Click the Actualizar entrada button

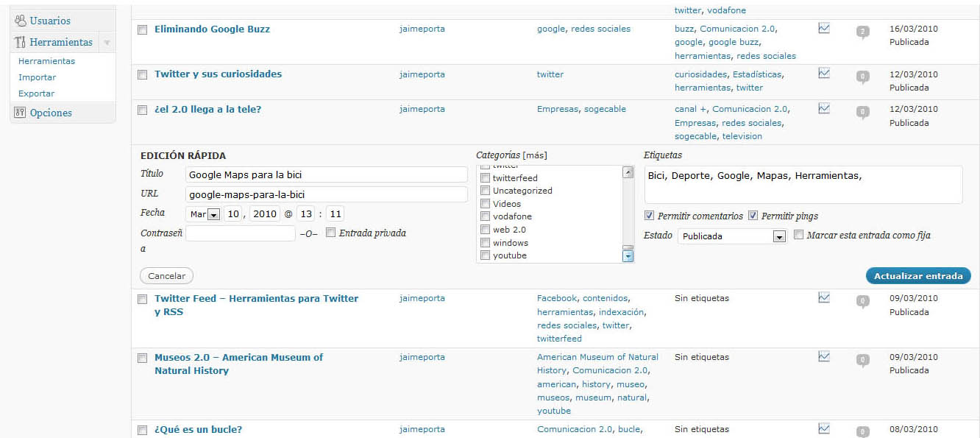[917, 276]
